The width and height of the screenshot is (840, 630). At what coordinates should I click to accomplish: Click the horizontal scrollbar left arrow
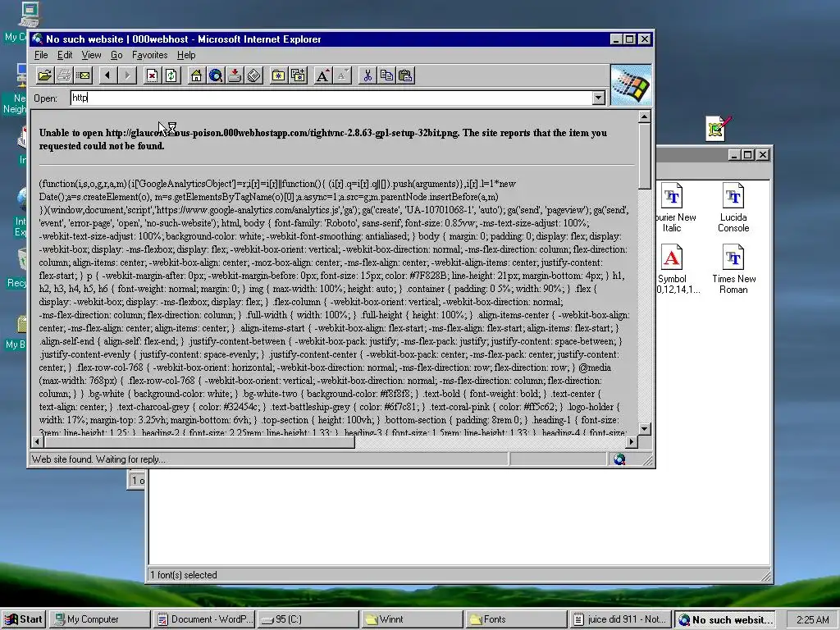pos(37,442)
